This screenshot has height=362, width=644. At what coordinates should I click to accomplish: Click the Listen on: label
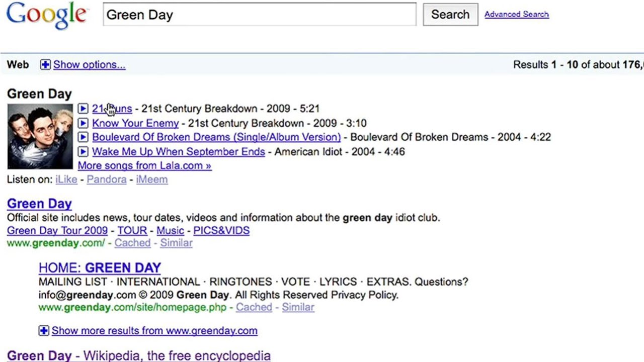click(29, 179)
